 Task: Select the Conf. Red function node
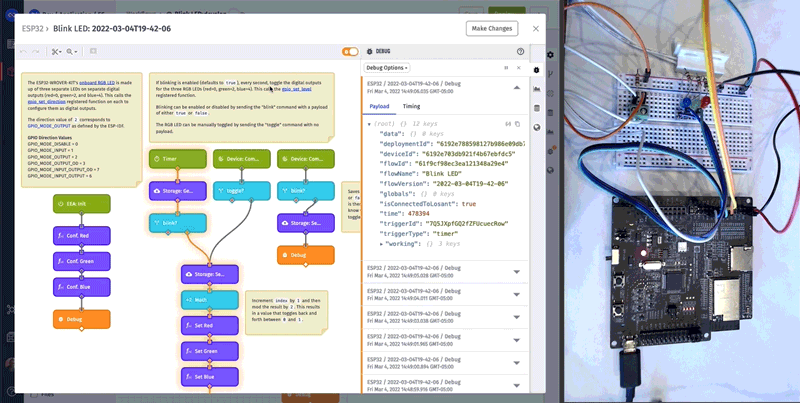click(82, 236)
